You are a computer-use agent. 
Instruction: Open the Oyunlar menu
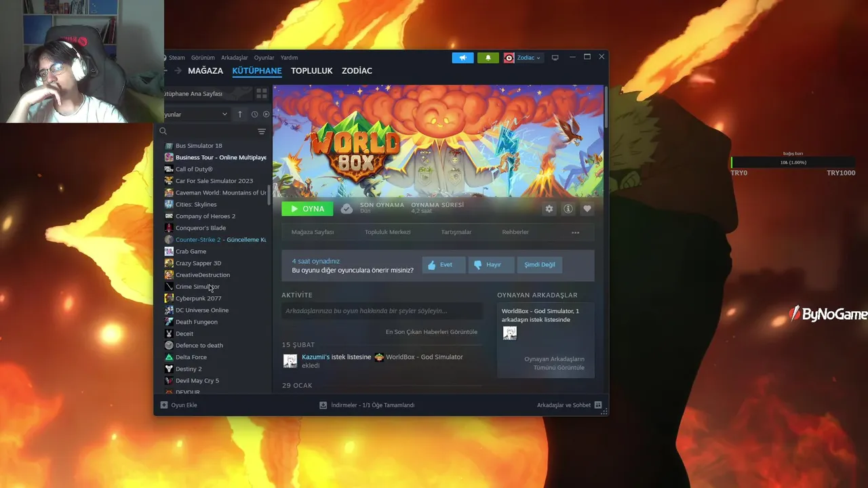(x=264, y=58)
